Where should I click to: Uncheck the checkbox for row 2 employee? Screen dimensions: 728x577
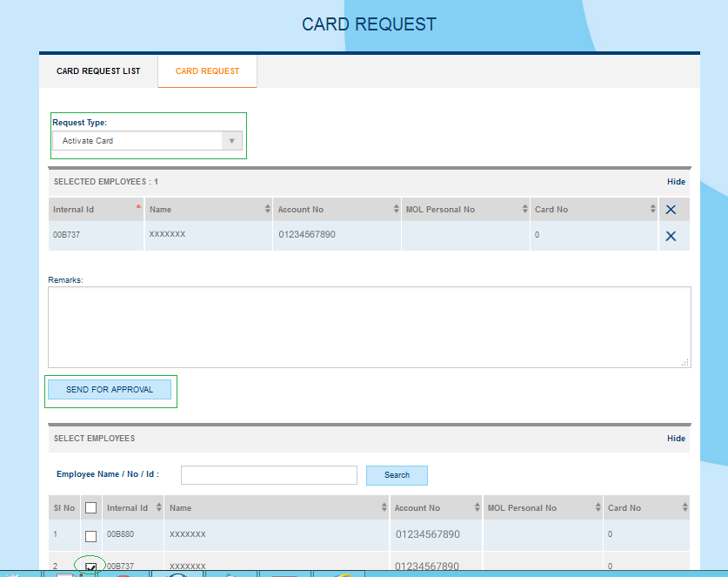(x=90, y=567)
